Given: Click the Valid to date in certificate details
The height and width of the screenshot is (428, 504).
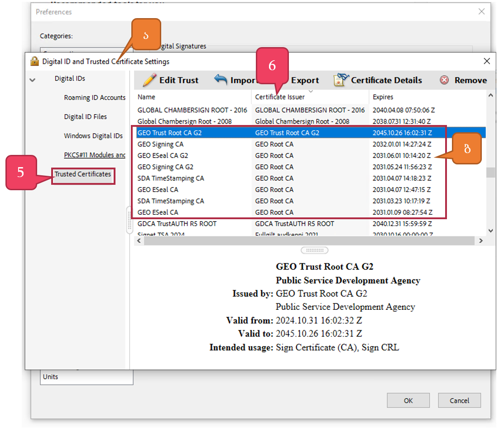Looking at the screenshot, I should [319, 334].
